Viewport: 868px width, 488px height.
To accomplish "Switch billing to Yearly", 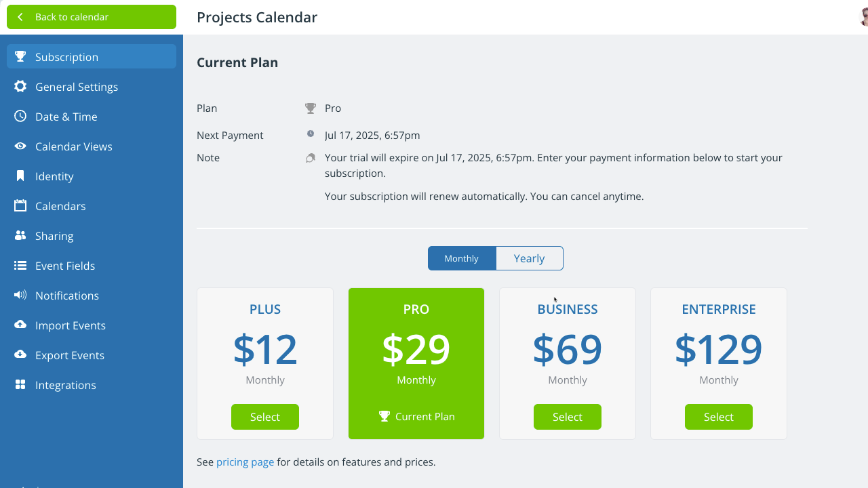I will click(x=529, y=258).
